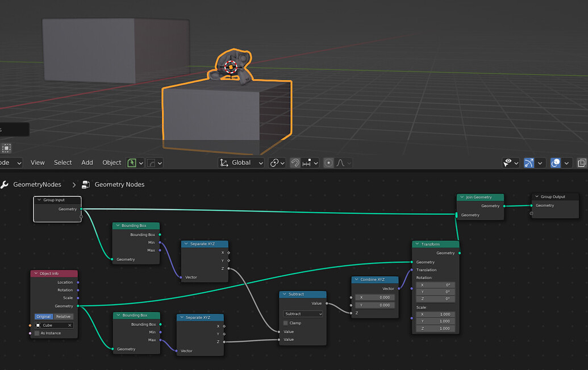Open dropdown next to green selector icon
The image size is (588, 370).
[x=141, y=163]
